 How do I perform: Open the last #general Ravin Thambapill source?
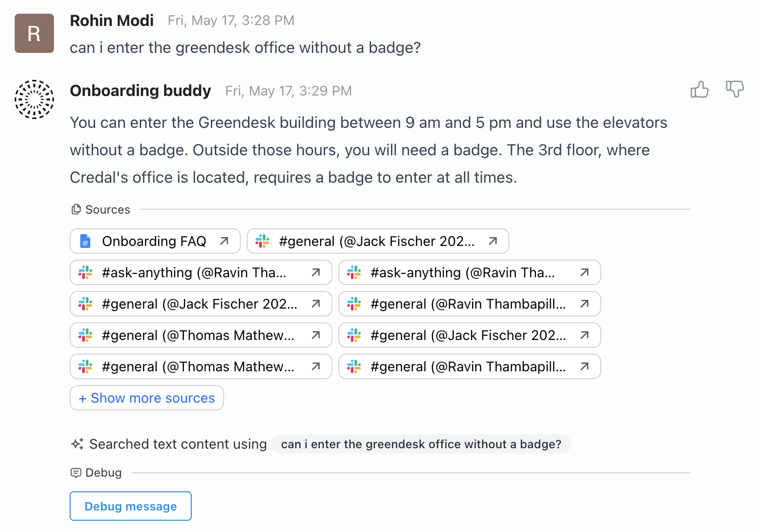tap(468, 366)
